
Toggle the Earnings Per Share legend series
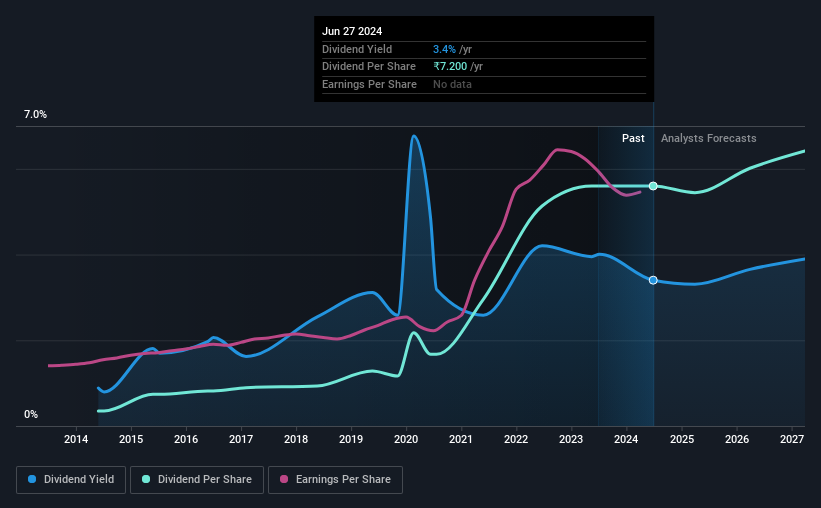point(335,479)
